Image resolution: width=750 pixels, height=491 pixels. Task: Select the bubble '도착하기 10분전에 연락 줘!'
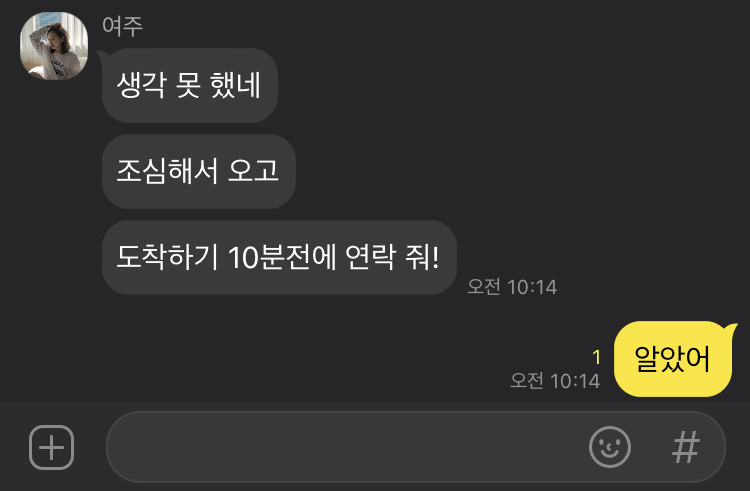(279, 257)
